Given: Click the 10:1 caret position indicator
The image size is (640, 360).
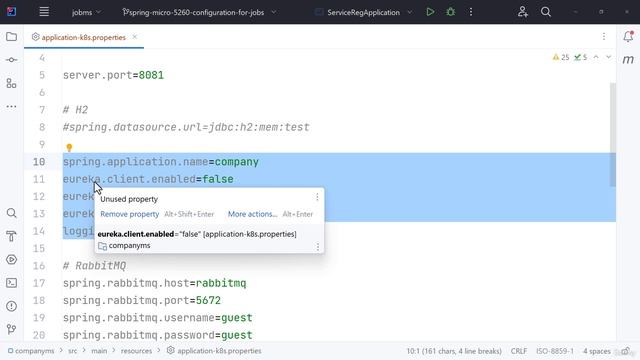Looking at the screenshot, I should pos(454,351).
